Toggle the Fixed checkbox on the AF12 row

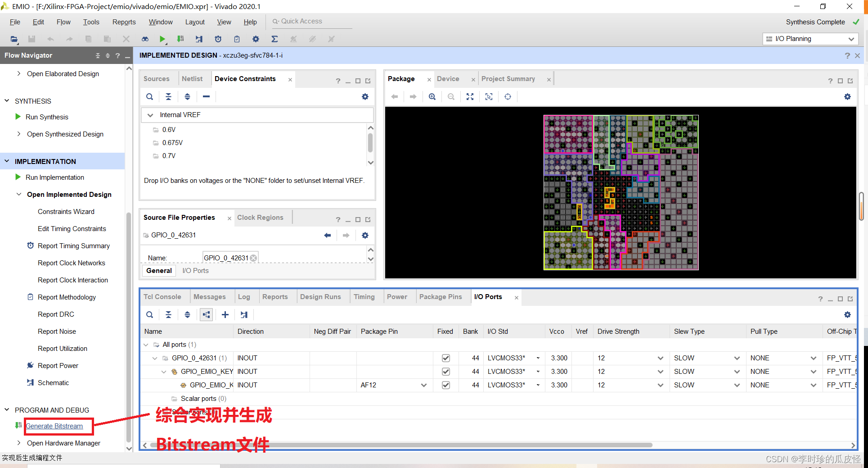[445, 385]
